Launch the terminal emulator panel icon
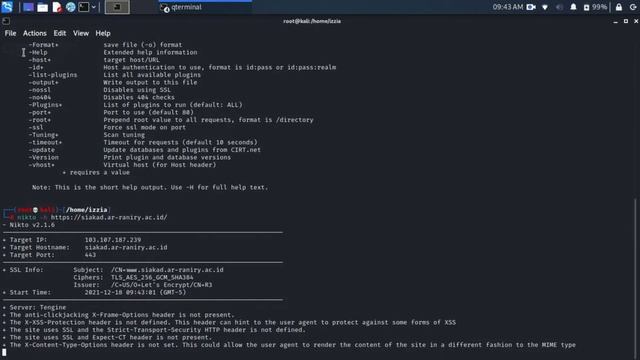Image resolution: width=640 pixels, height=360 pixels. coord(84,7)
